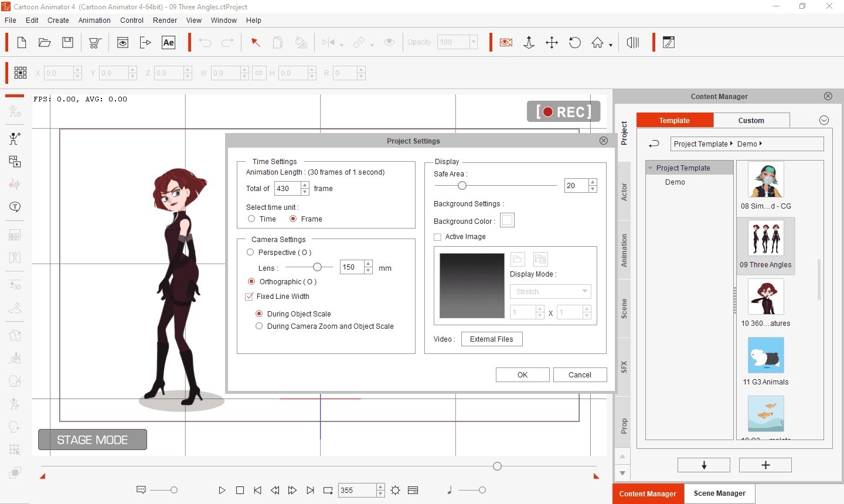Click the Total frame input field

pyautogui.click(x=288, y=189)
